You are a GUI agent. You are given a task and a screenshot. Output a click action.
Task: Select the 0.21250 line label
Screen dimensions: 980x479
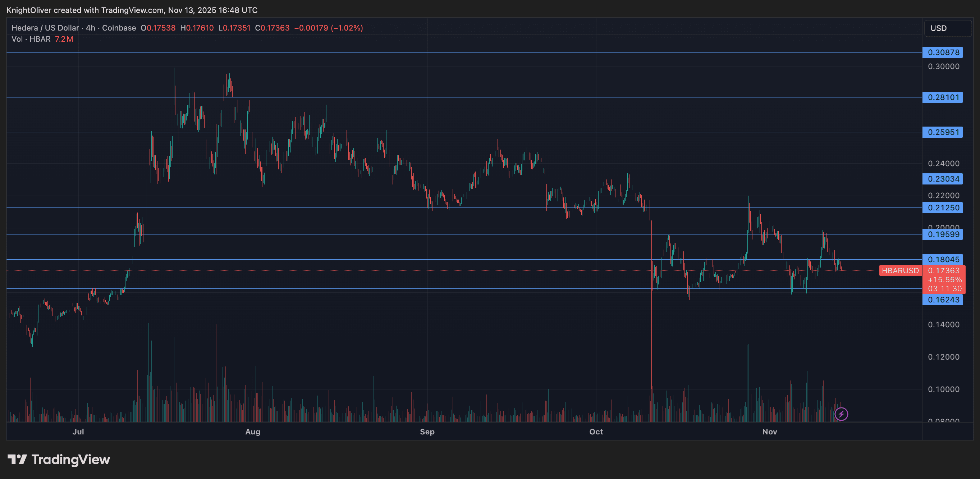coord(943,208)
